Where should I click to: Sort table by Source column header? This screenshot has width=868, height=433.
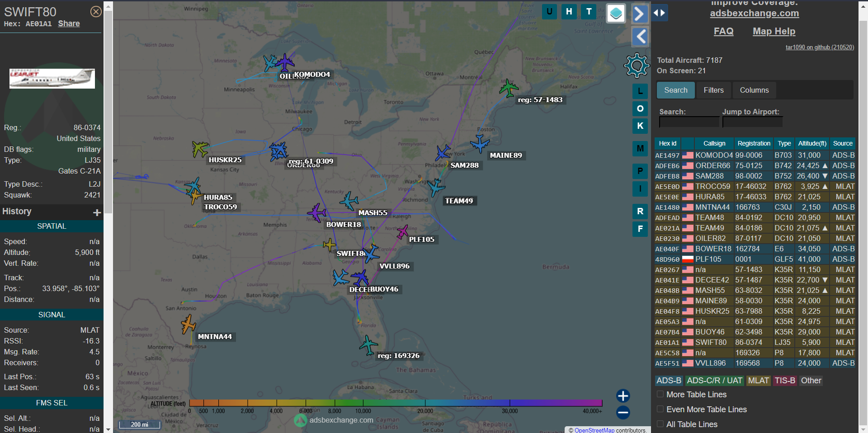(x=843, y=143)
